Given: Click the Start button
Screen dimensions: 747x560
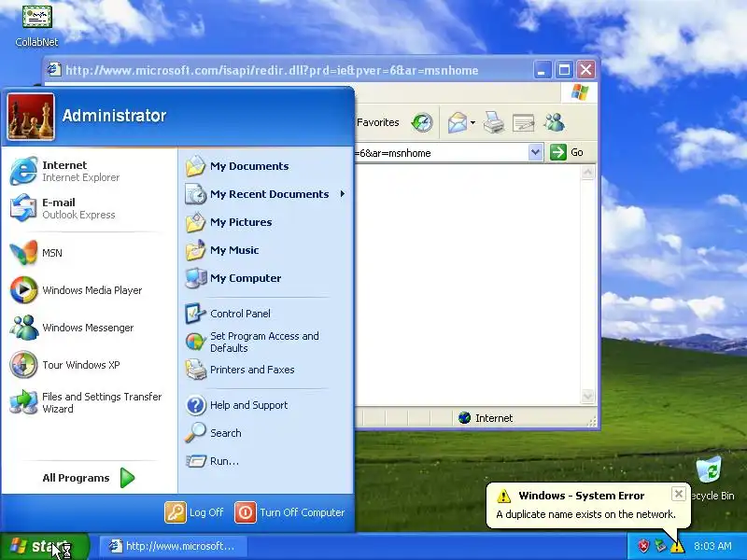Looking at the screenshot, I should [45, 546].
